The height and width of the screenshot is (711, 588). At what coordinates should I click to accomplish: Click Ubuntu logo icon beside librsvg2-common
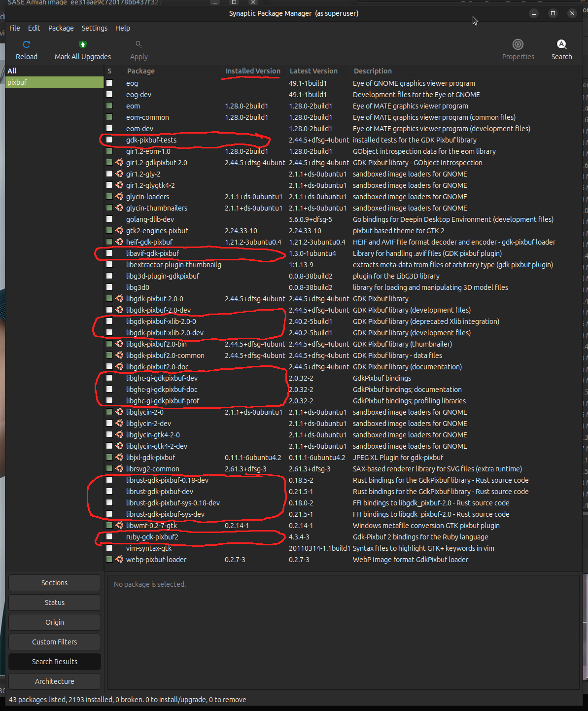(119, 468)
